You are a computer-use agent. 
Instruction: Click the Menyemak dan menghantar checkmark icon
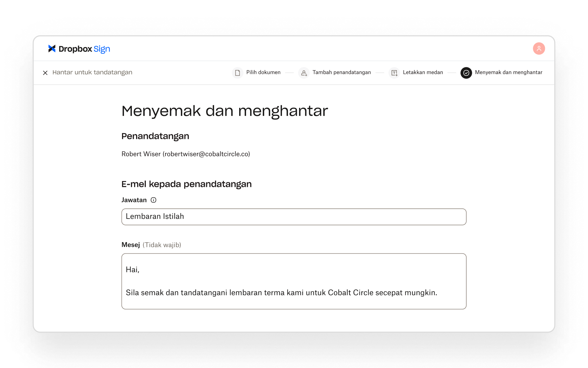pyautogui.click(x=466, y=73)
